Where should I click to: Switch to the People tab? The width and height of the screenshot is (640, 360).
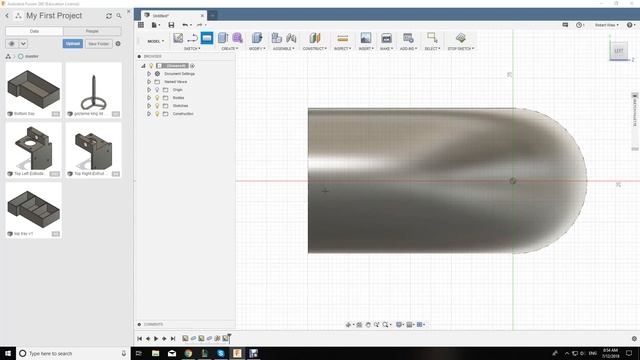92,31
